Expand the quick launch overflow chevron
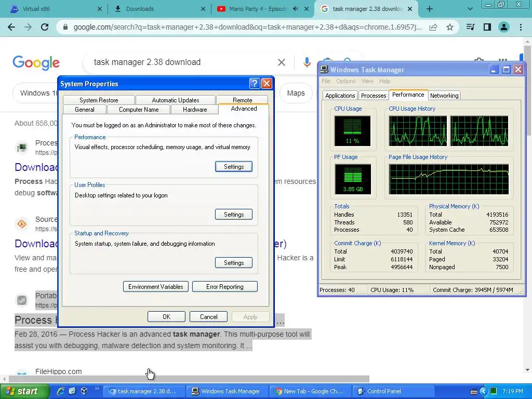The image size is (532, 399). 97,389
